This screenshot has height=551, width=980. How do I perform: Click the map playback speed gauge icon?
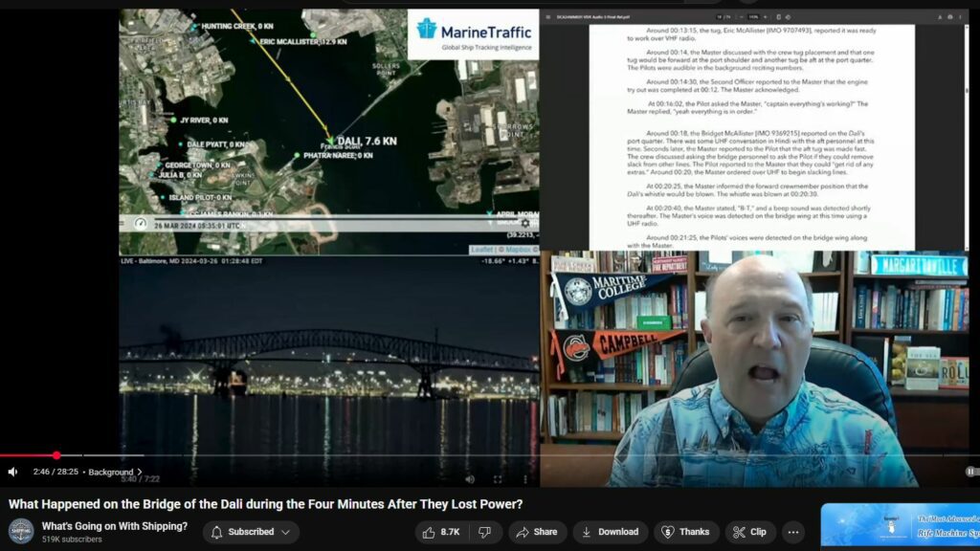pyautogui.click(x=141, y=224)
